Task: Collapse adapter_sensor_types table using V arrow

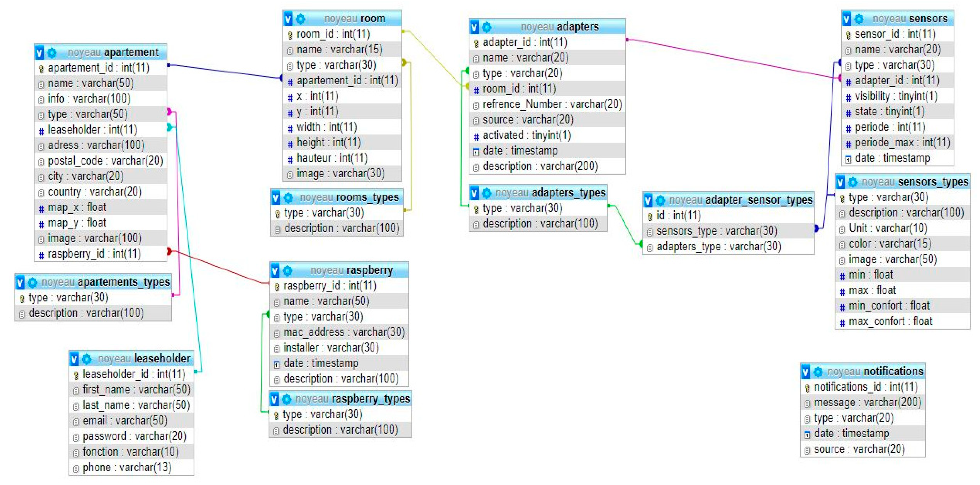Action: (x=648, y=200)
